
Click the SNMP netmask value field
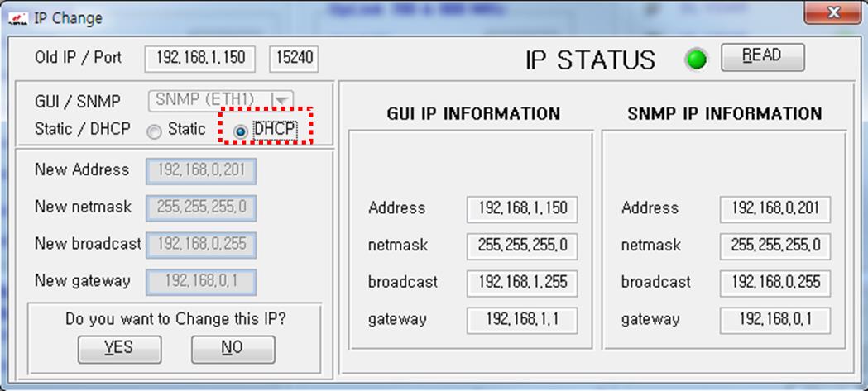pyautogui.click(x=775, y=246)
